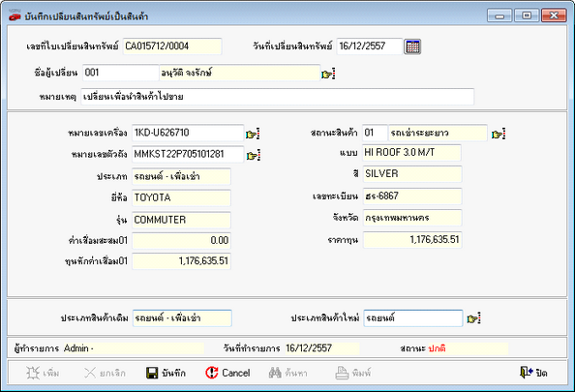The image size is (575, 392).
Task: Close the form using ปิด exit button
Action: click(533, 373)
